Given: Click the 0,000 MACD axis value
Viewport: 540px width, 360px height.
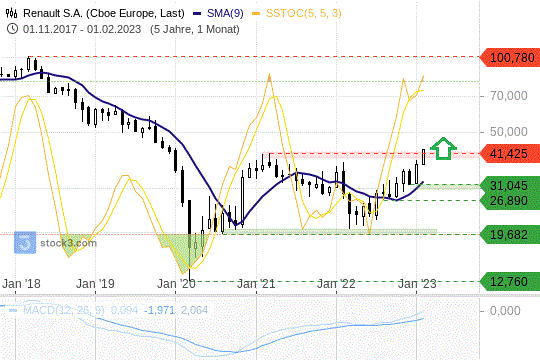Looking at the screenshot, I should (x=505, y=311).
